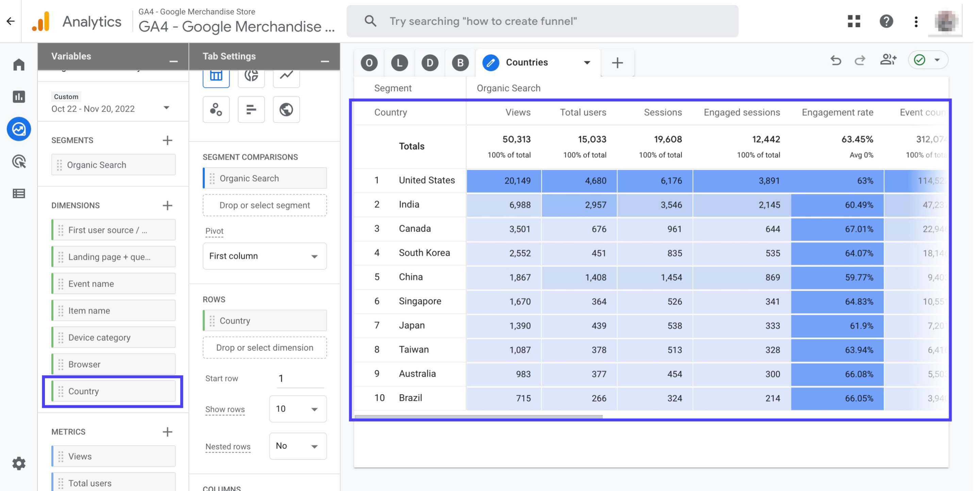This screenshot has width=980, height=491.
Task: Switch to the O tab
Action: click(x=369, y=62)
